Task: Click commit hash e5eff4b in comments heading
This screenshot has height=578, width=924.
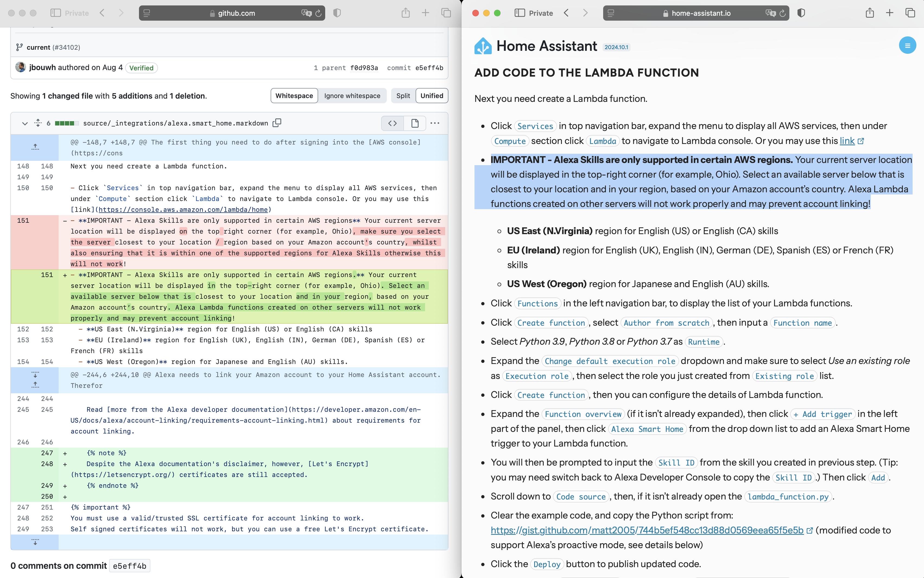Action: point(129,566)
